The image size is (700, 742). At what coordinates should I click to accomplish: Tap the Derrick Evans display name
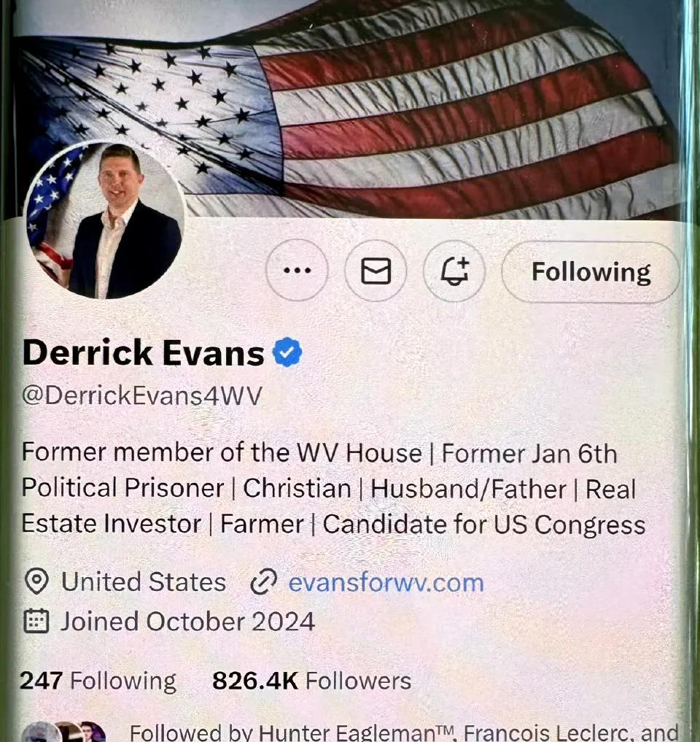click(144, 353)
